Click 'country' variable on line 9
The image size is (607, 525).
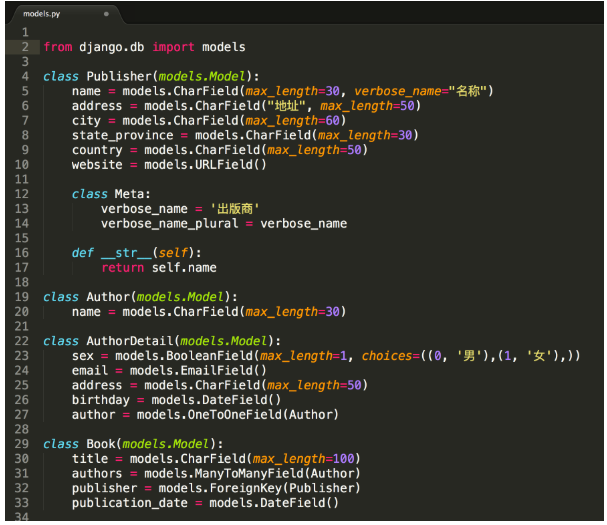pos(97,150)
